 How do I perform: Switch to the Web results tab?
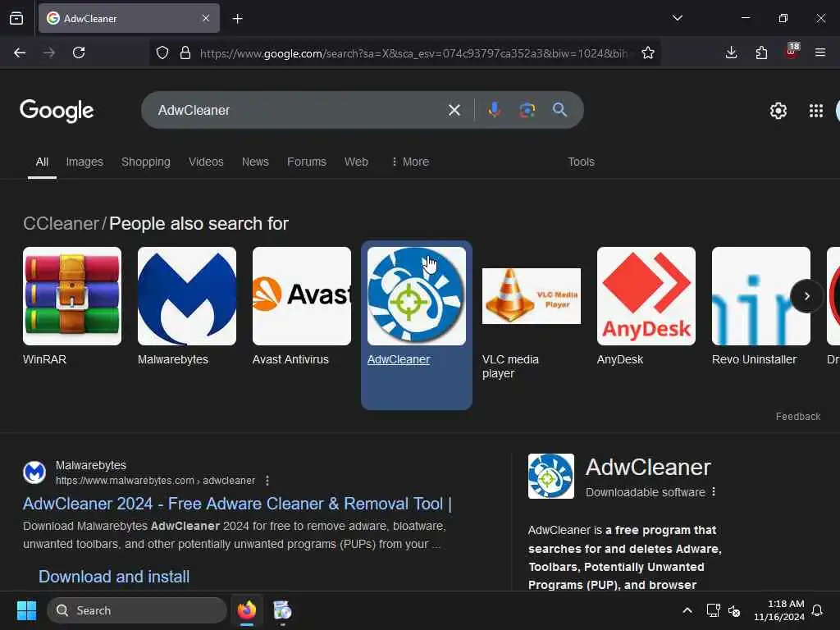point(356,162)
